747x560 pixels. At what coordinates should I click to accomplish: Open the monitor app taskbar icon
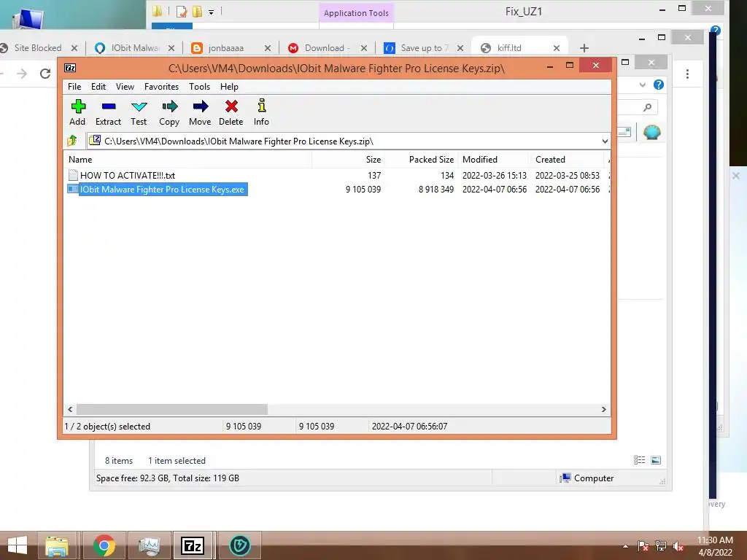pos(149,545)
